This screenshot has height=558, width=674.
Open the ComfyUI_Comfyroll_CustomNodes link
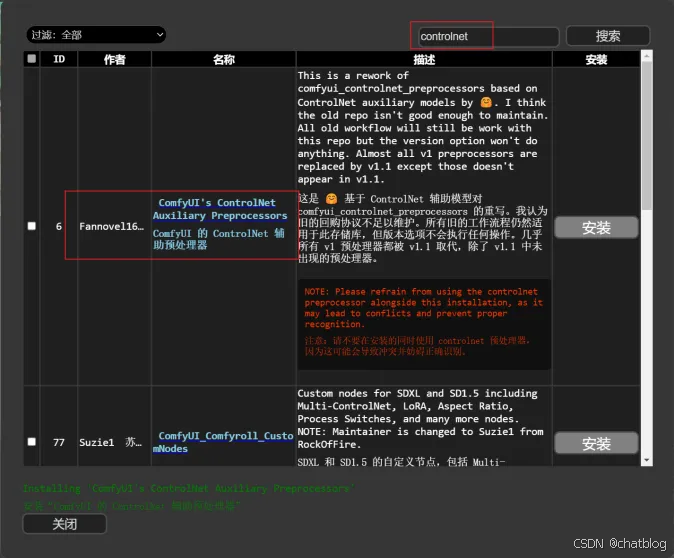(x=223, y=442)
